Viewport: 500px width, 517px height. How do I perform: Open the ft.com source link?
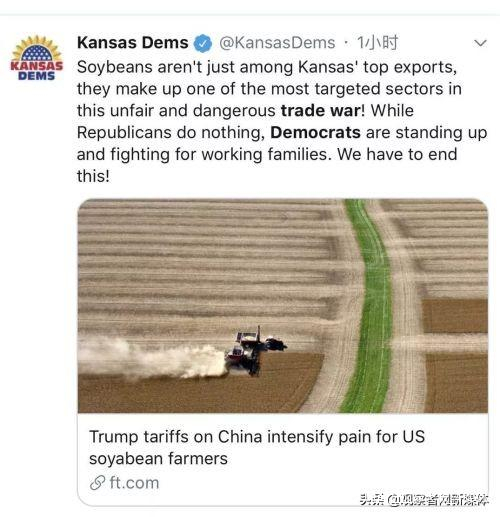(134, 483)
